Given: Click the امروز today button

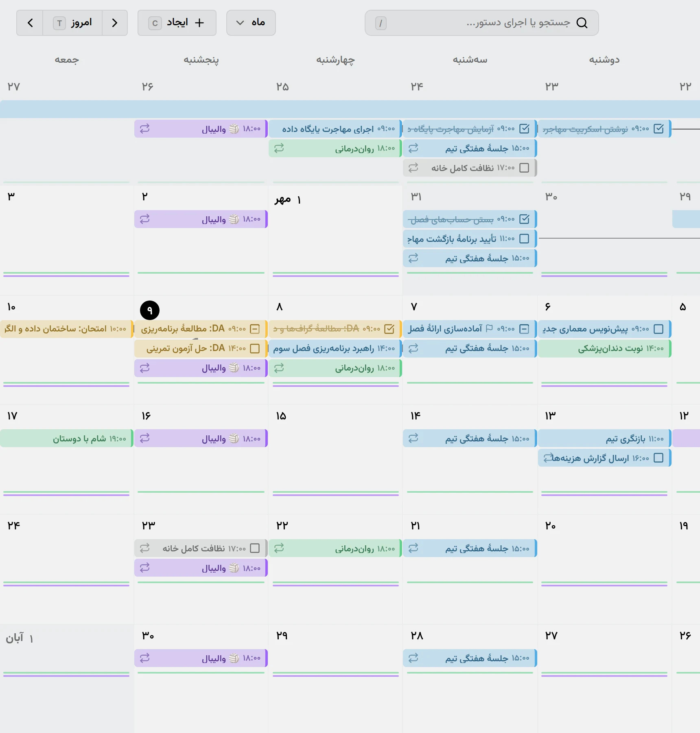Looking at the screenshot, I should click(72, 23).
